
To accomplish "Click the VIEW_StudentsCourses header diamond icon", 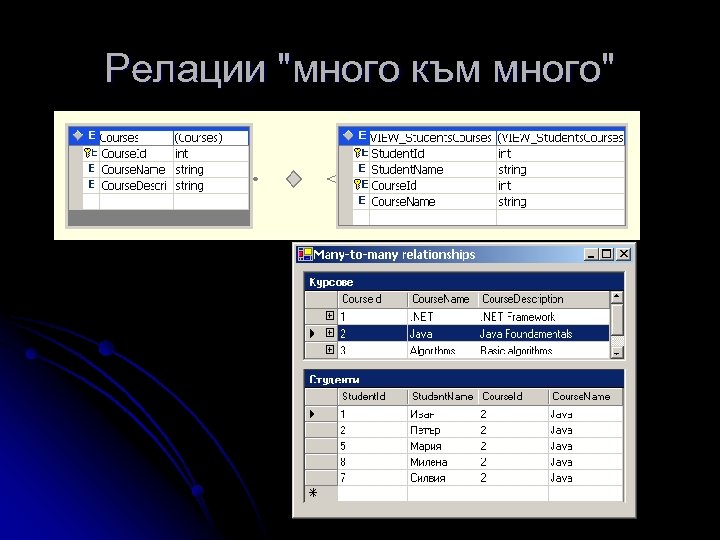I will click(348, 135).
